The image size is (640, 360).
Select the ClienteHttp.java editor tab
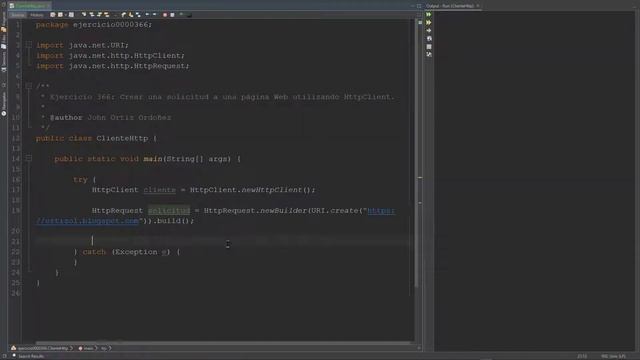coord(30,6)
